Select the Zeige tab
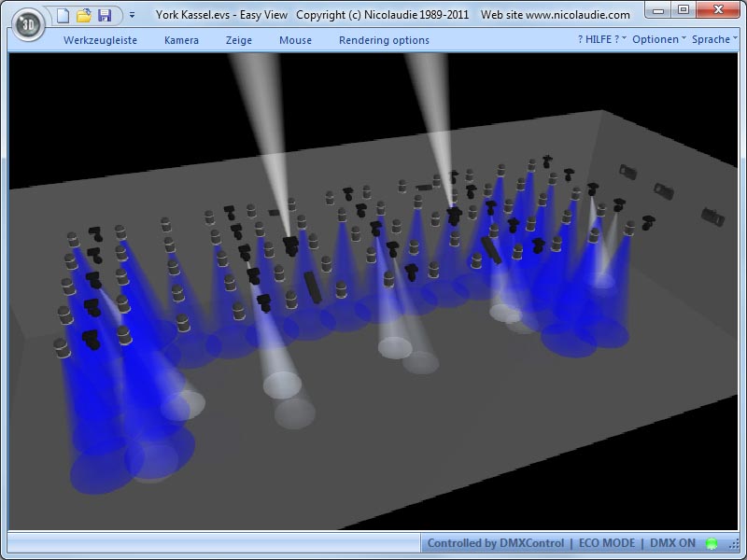747x560 pixels. (x=239, y=40)
